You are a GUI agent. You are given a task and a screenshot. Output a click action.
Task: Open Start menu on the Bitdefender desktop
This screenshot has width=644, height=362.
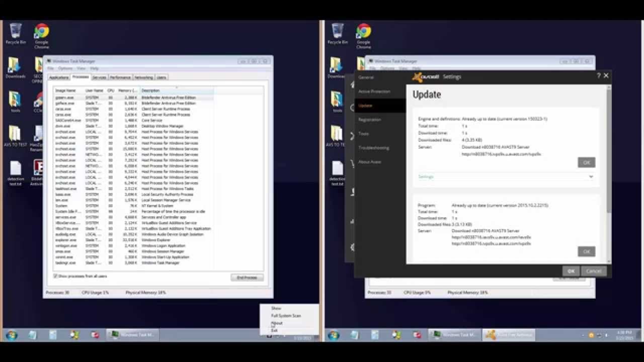click(x=11, y=335)
